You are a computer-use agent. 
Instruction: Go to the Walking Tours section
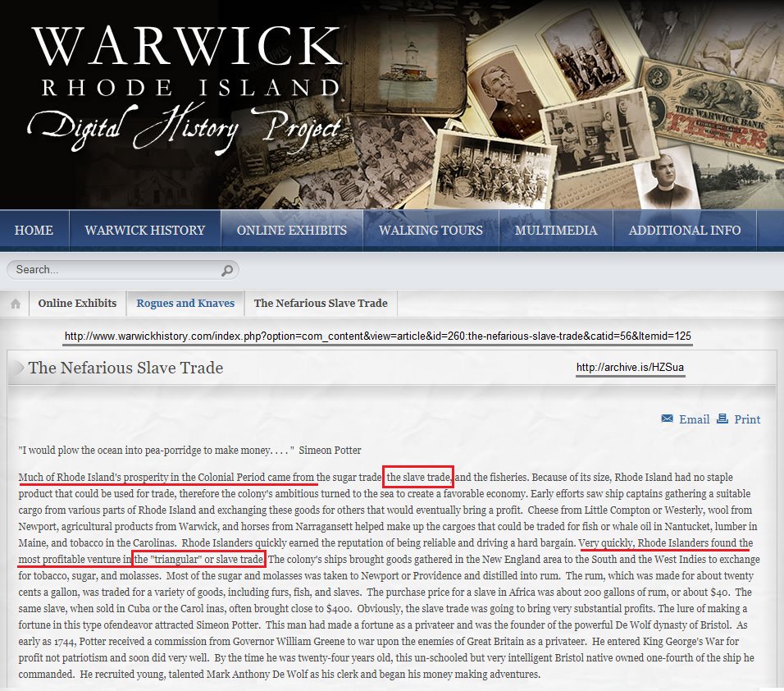(431, 231)
